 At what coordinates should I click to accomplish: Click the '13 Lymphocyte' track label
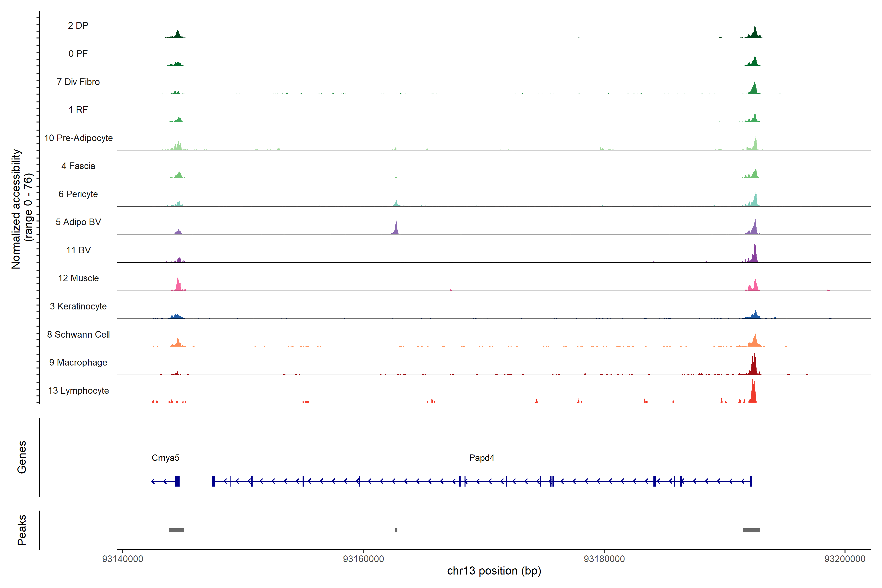click(78, 391)
